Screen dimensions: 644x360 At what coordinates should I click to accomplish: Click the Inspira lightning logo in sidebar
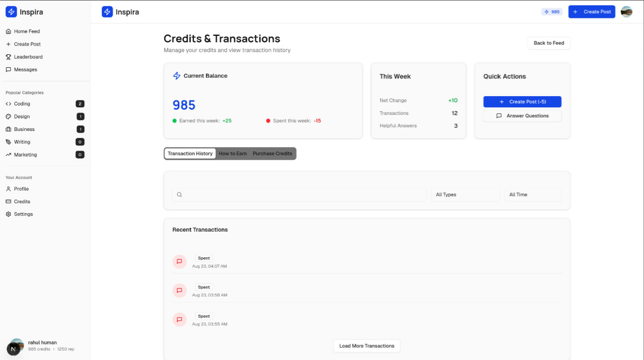11,12
